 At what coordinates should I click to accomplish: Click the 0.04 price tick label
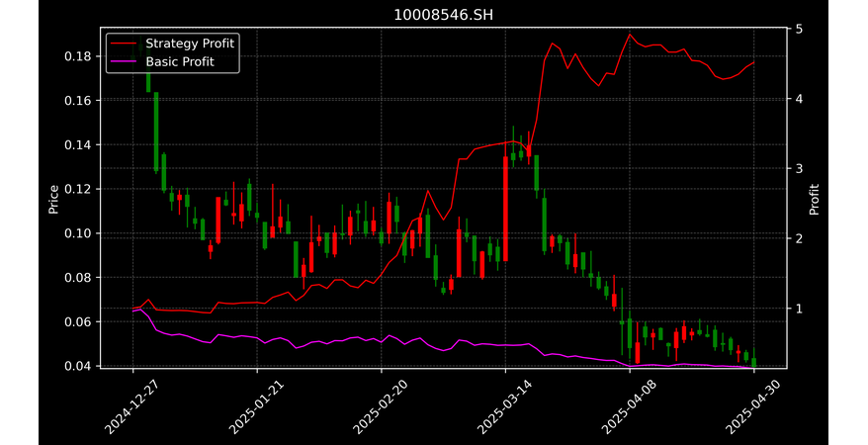point(80,366)
